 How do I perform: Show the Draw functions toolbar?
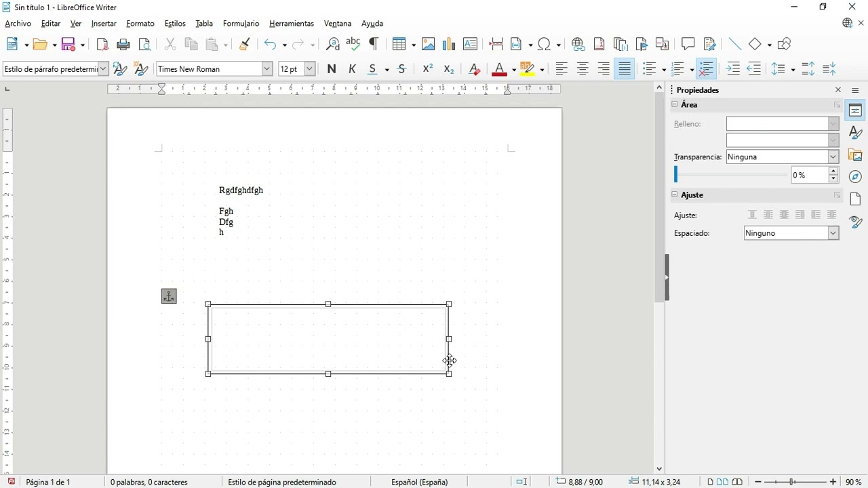(785, 45)
